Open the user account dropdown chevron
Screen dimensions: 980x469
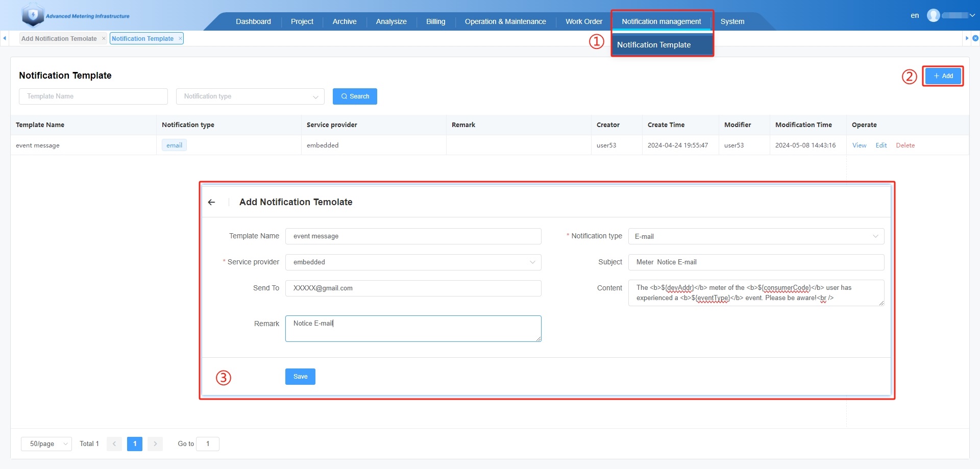tap(972, 15)
